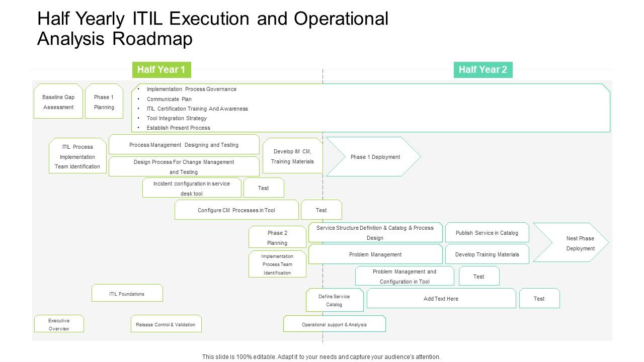Select Problem Management and Configuration in Tool box
Image resolution: width=644 pixels, height=362 pixels.
click(405, 277)
